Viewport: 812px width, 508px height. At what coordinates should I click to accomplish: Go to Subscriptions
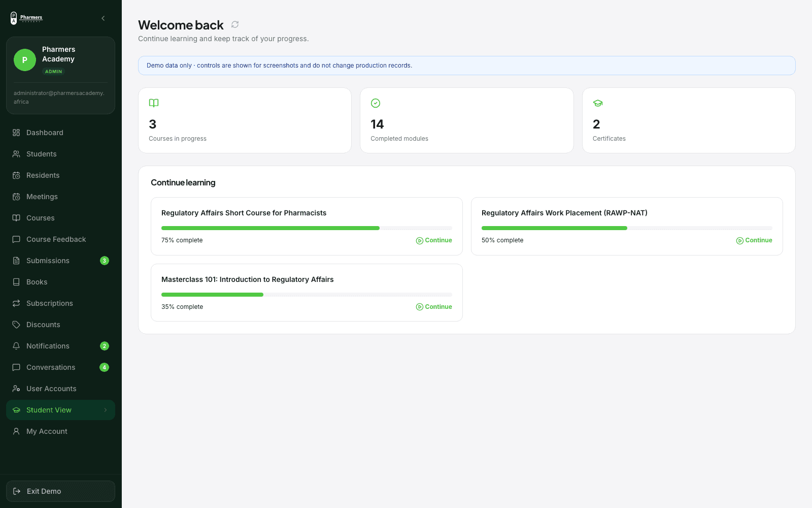pyautogui.click(x=60, y=303)
